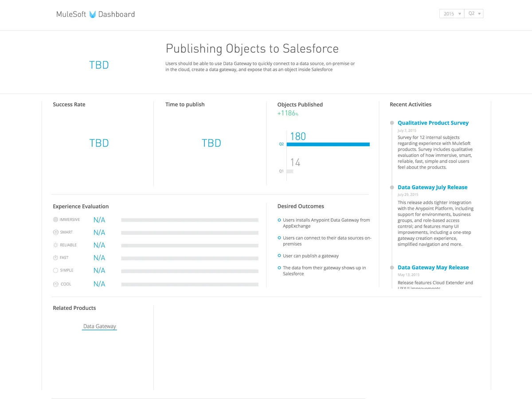Open the Data Gateway July Release link

(432, 187)
